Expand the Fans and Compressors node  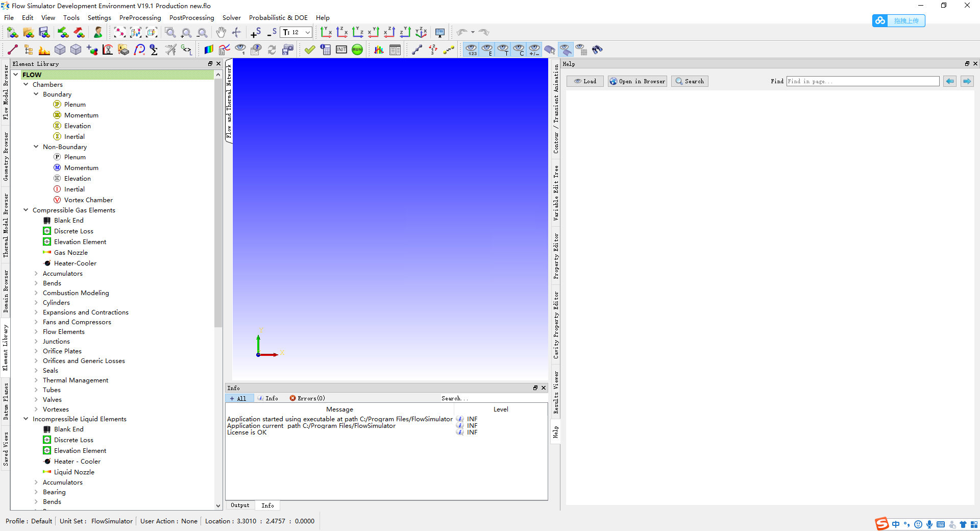click(x=36, y=322)
